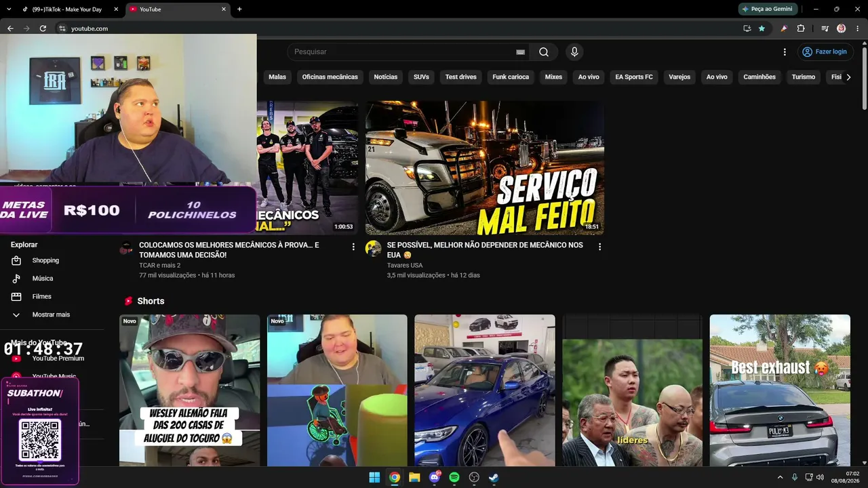The height and width of the screenshot is (488, 868).
Task: Click the party popper extension icon
Action: (x=784, y=28)
